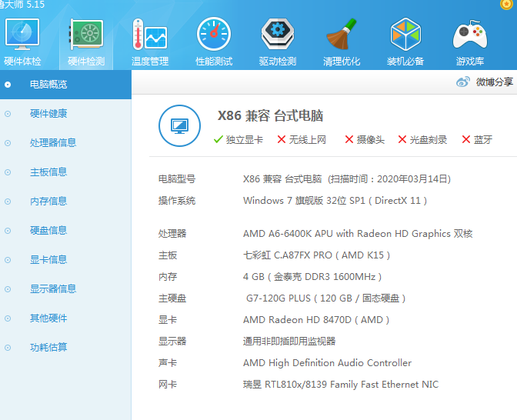
Task: Click the bullet beside 内存信息
Action: click(x=8, y=202)
